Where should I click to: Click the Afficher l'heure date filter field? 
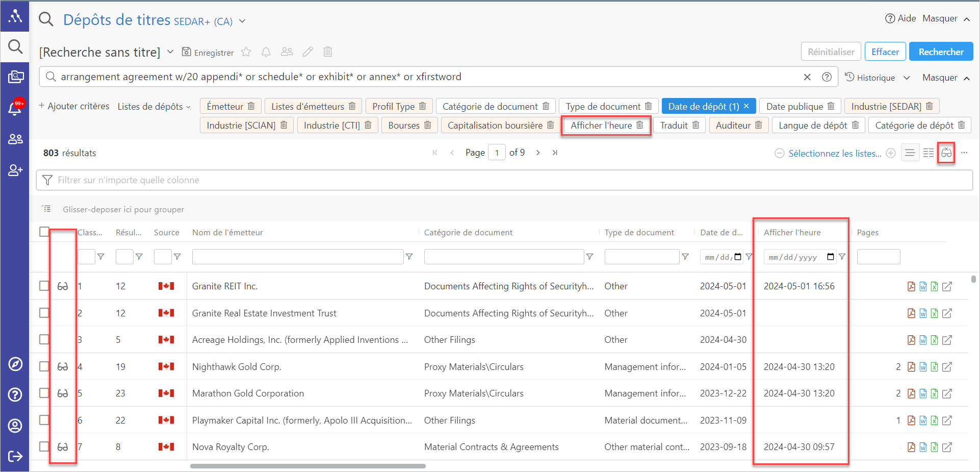(800, 257)
